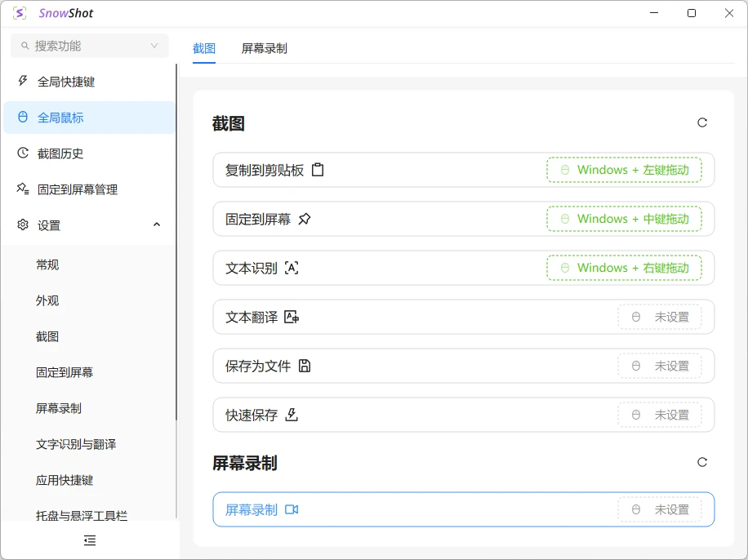Image resolution: width=748 pixels, height=560 pixels.
Task: Edit the Windows + 中键拖动 mouse binding
Action: click(624, 219)
